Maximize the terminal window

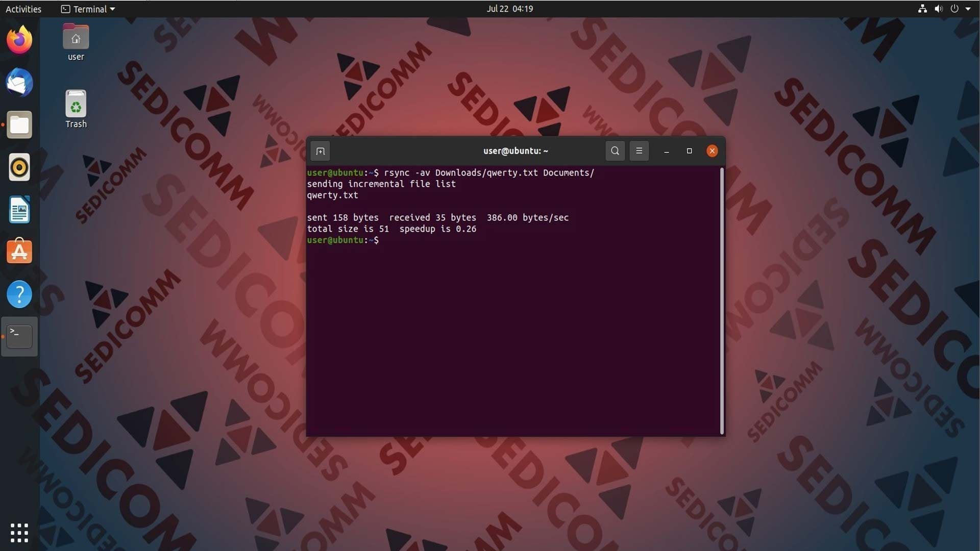690,151
